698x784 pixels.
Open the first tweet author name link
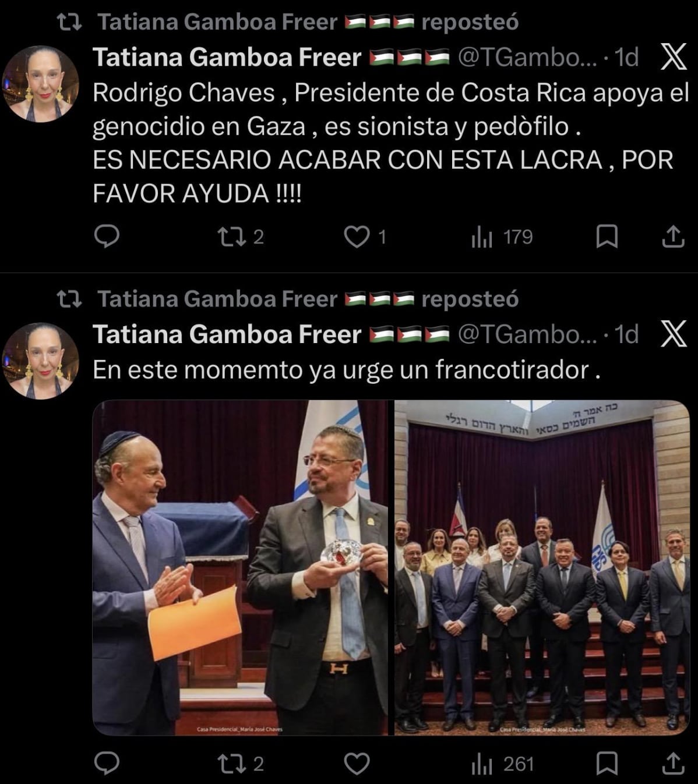point(227,57)
